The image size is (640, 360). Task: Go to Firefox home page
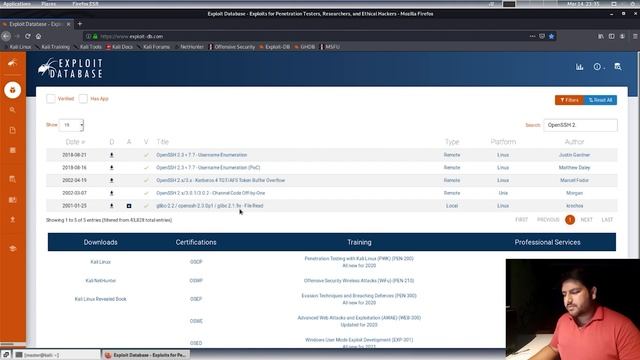click(x=38, y=36)
